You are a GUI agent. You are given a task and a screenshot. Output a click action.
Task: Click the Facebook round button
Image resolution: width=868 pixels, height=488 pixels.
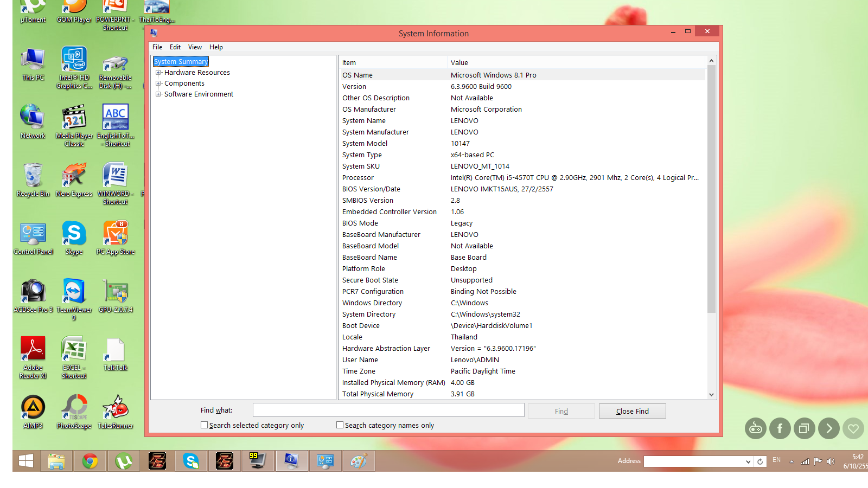[780, 429]
